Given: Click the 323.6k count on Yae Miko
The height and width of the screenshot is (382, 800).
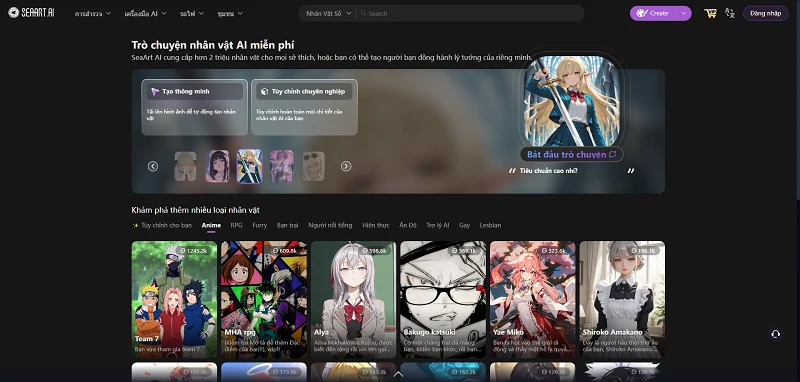Looking at the screenshot, I should click(x=554, y=251).
